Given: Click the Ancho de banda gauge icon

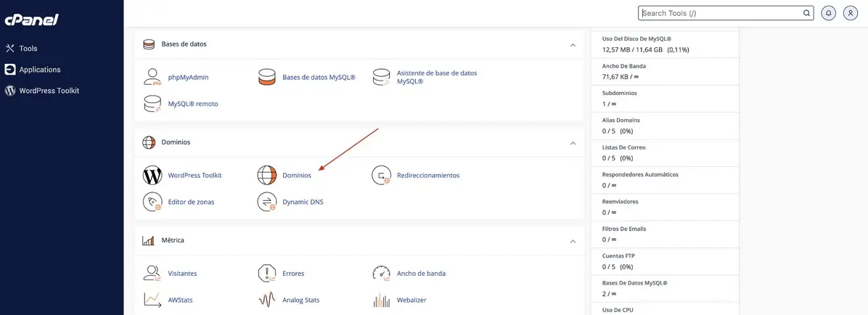Looking at the screenshot, I should pos(382,273).
